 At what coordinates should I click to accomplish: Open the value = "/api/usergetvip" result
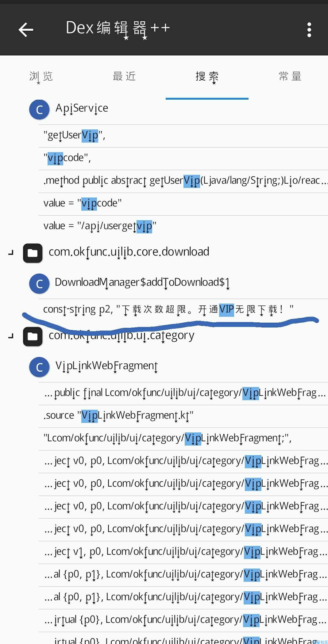183,227
